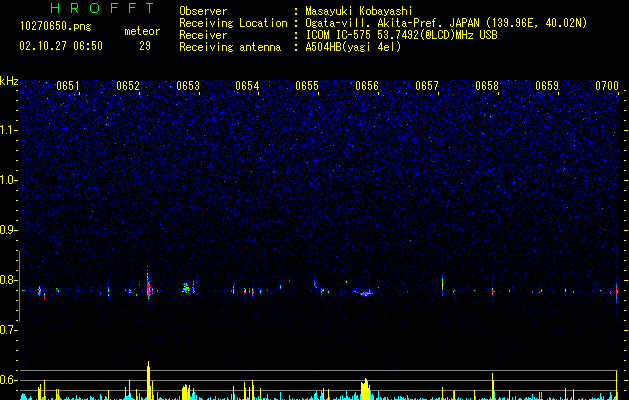Click the 0654 time marker
Screen dimensions: 629x400
(247, 86)
